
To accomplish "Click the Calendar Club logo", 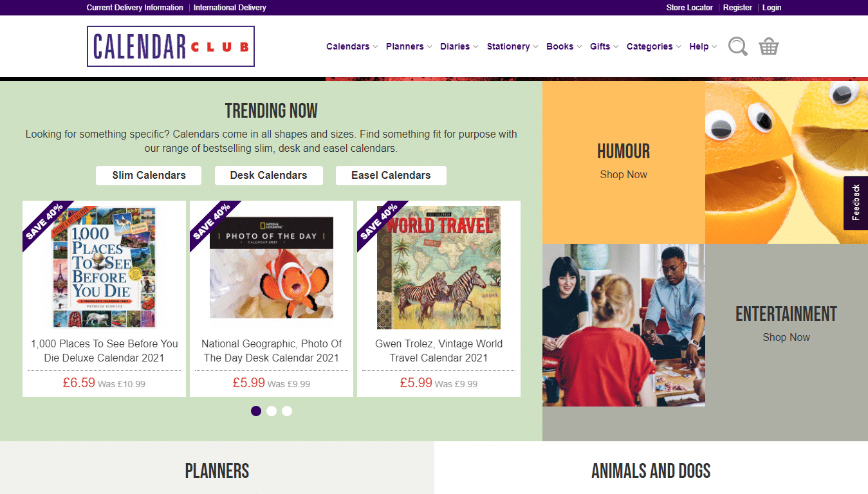I will pyautogui.click(x=171, y=46).
